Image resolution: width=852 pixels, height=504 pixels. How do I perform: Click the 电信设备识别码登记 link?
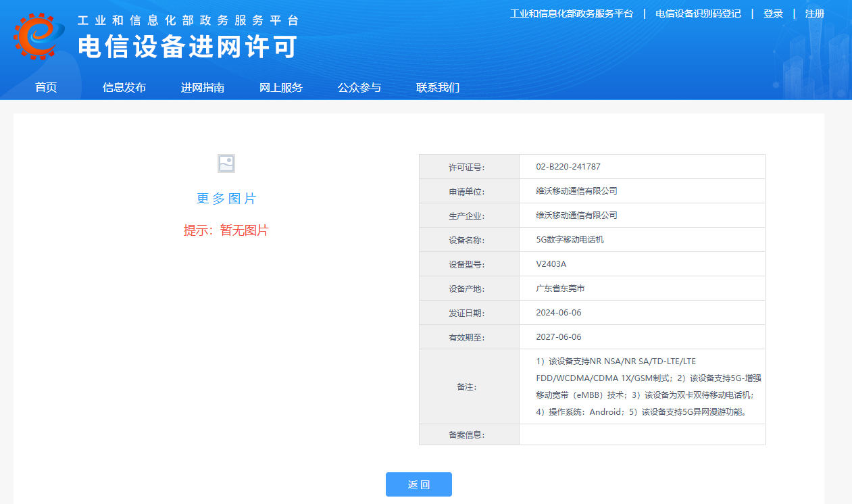click(698, 14)
